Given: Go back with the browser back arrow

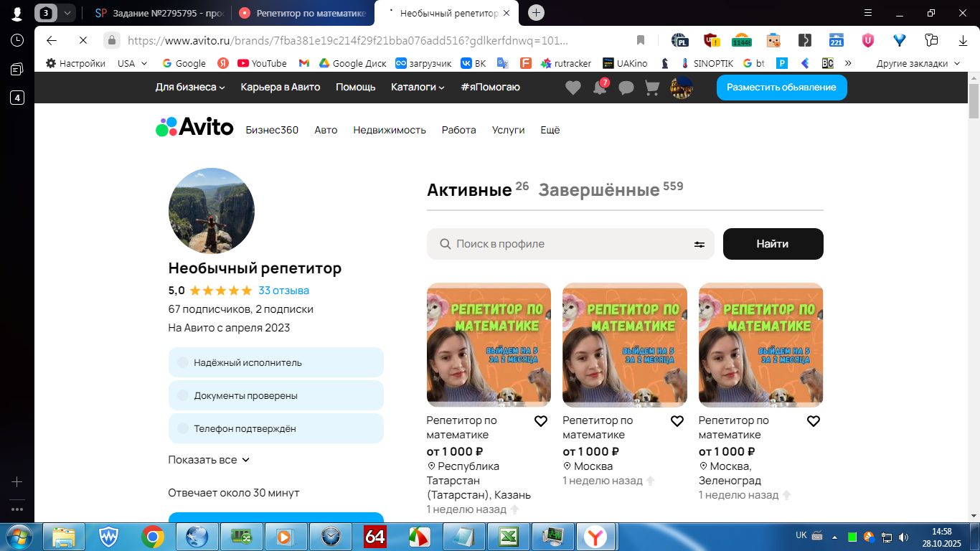Looking at the screenshot, I should (x=51, y=40).
